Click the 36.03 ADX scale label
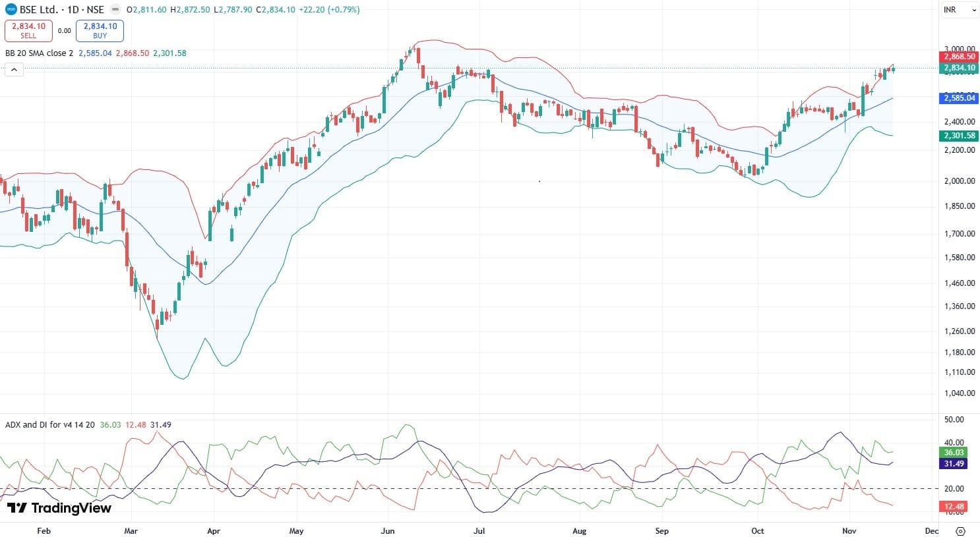Image resolution: width=980 pixels, height=537 pixels. [x=954, y=453]
